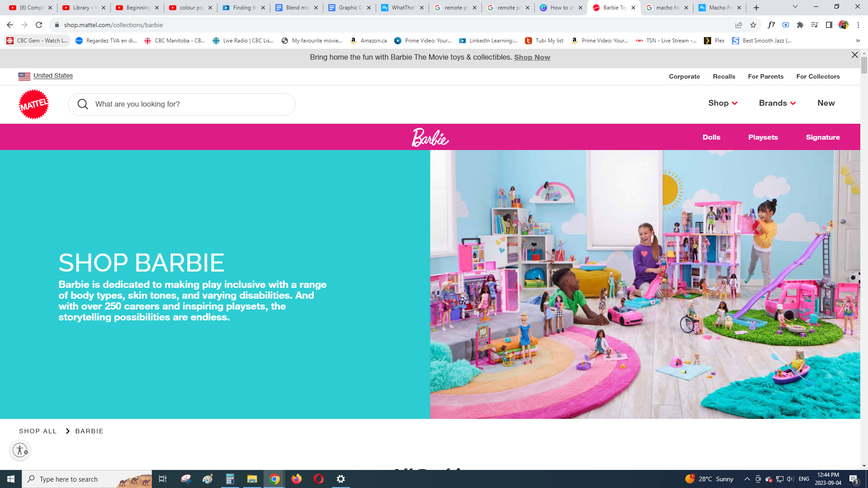Bookmark this page with star icon
Viewport: 868px width, 488px height.
753,25
